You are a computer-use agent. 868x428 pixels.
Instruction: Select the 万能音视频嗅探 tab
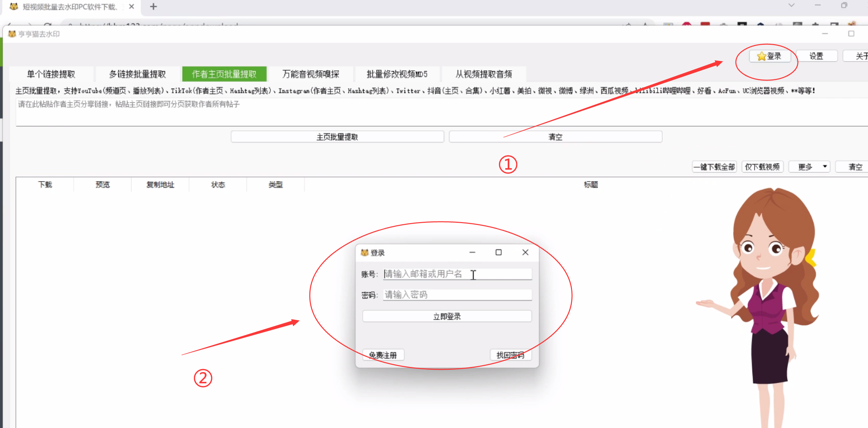310,74
